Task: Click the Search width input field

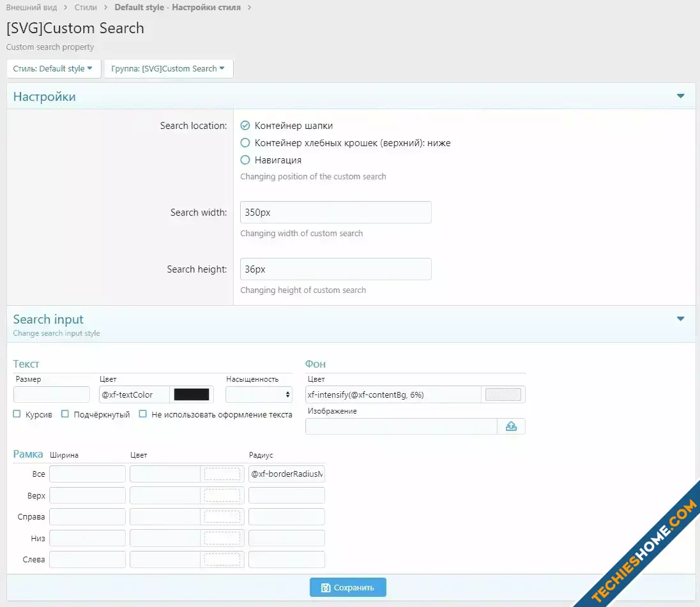Action: pos(336,213)
